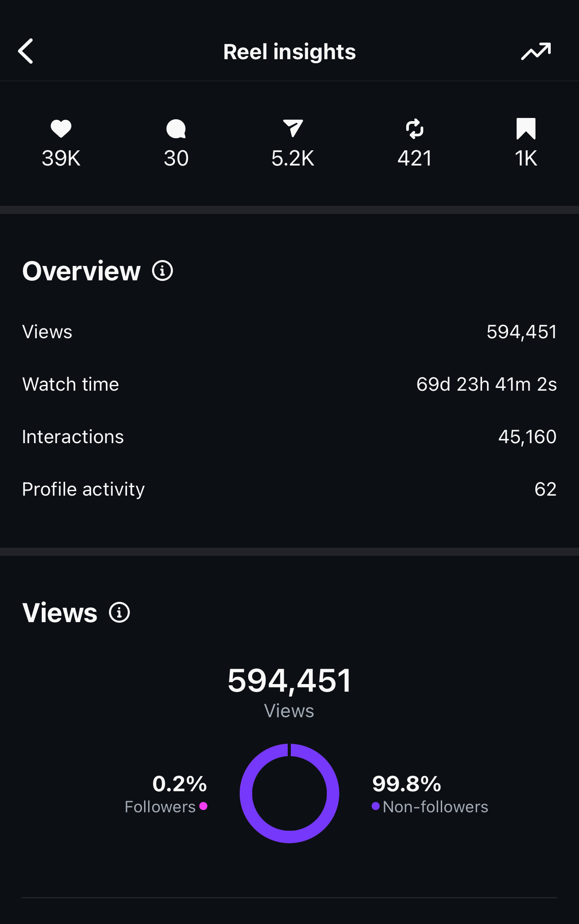Select the Profile activity row
This screenshot has width=579, height=924.
coord(289,489)
